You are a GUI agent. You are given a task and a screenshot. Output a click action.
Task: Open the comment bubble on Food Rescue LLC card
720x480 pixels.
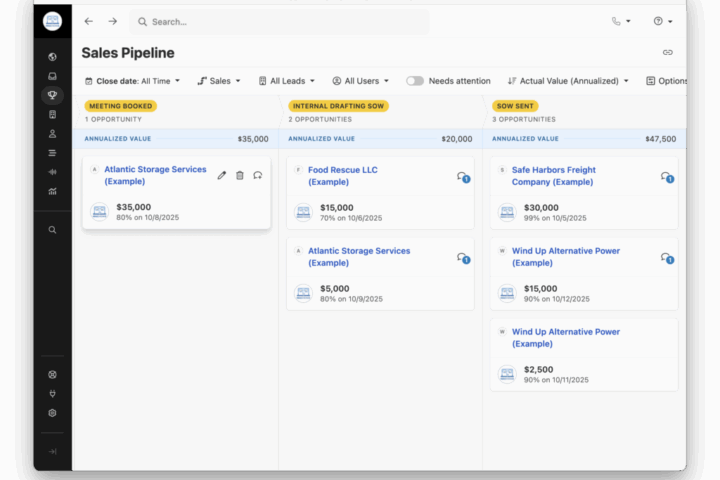(x=462, y=177)
